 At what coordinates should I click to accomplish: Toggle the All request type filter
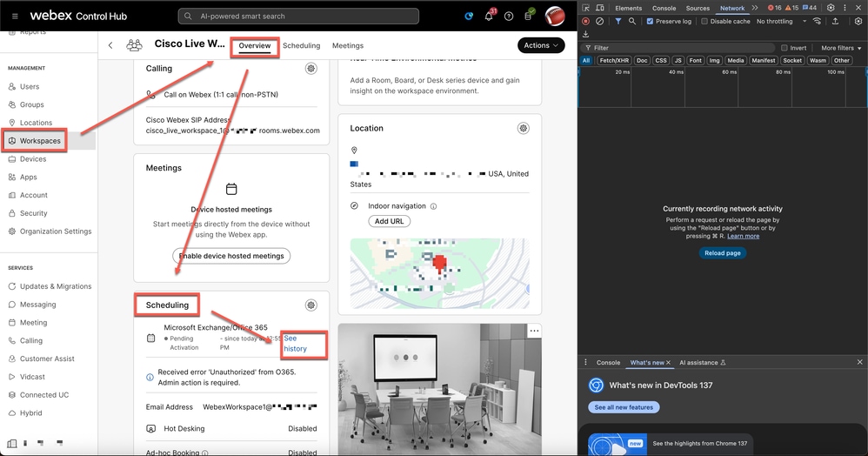click(586, 60)
